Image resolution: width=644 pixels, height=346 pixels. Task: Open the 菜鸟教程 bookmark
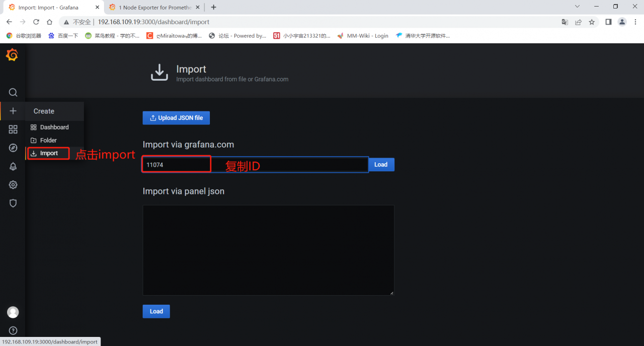pyautogui.click(x=112, y=36)
